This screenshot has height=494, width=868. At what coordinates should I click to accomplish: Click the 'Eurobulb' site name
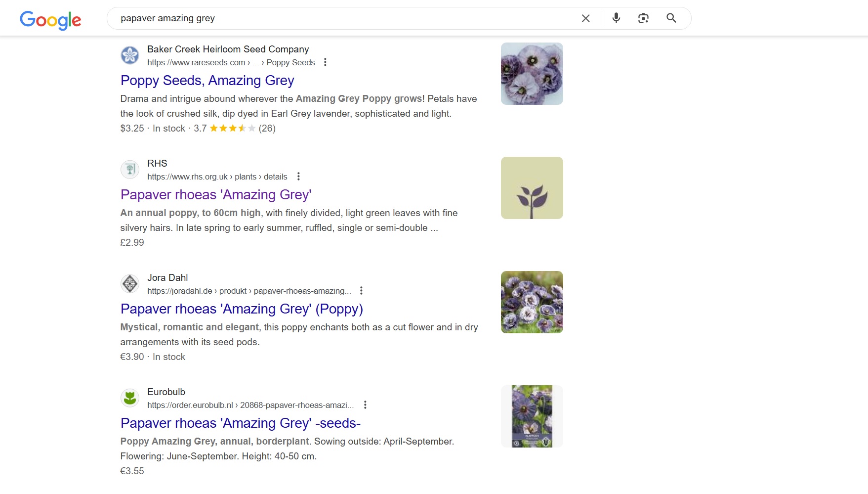[x=166, y=392]
